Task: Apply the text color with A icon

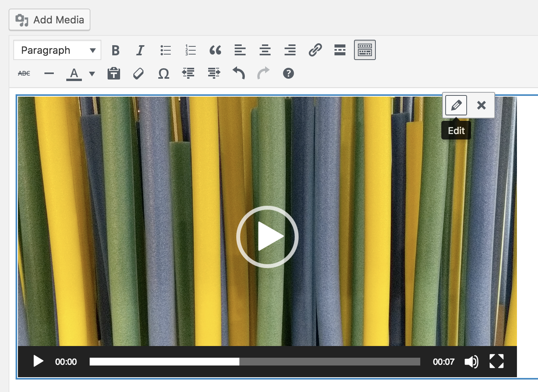Action: [x=74, y=73]
